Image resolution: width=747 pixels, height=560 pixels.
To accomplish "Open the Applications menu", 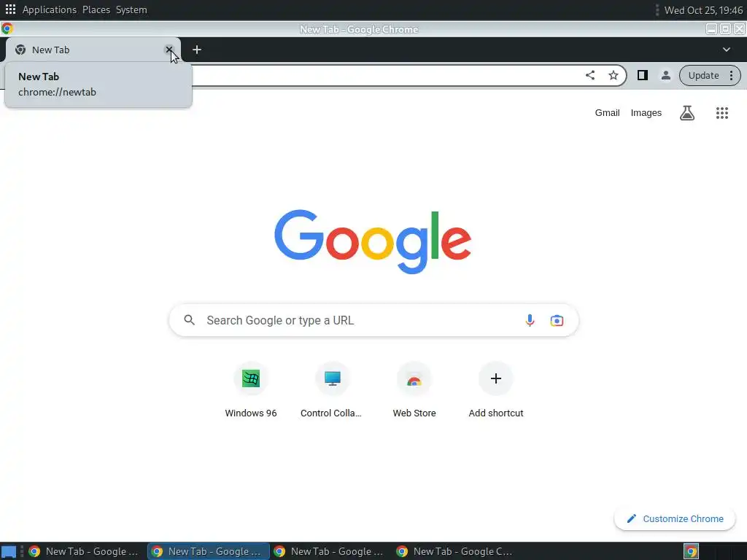I will (49, 9).
